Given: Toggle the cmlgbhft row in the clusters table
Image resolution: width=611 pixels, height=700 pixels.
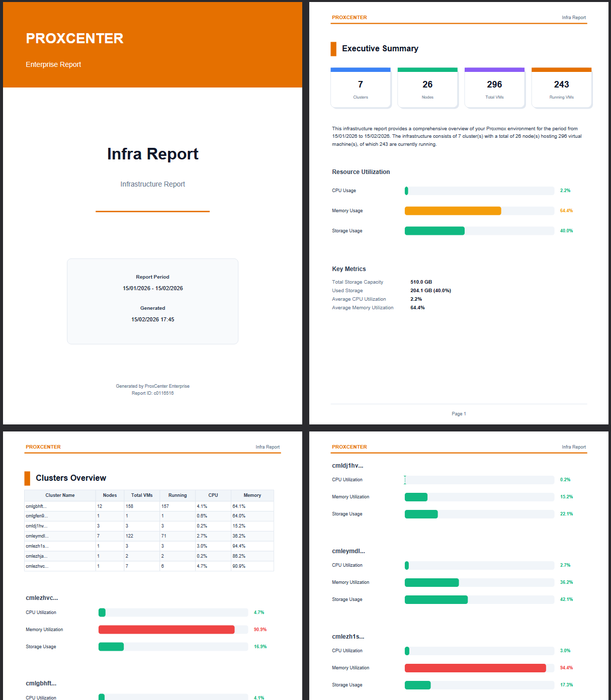Looking at the screenshot, I should (60, 506).
